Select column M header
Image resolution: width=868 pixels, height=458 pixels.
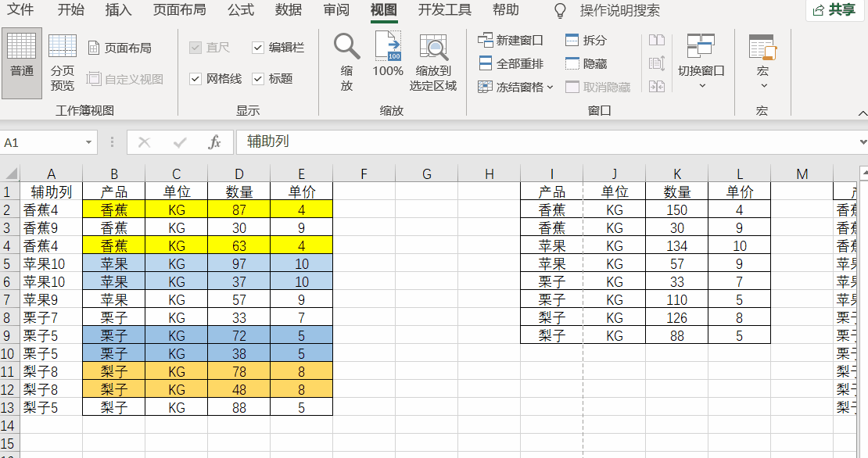pyautogui.click(x=802, y=174)
